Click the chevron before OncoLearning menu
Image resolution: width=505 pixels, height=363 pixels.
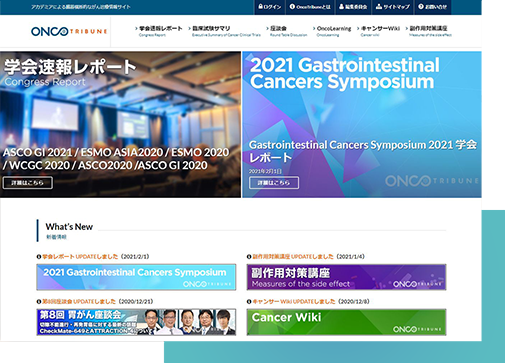coord(314,28)
